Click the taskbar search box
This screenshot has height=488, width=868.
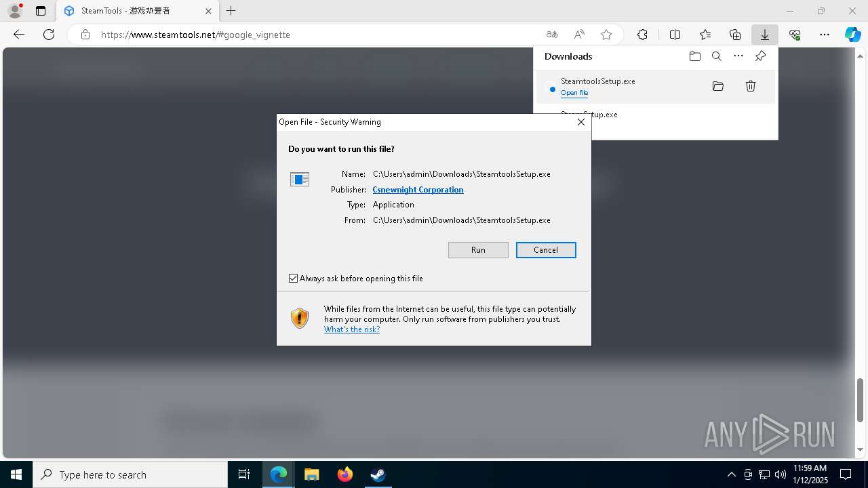130,474
